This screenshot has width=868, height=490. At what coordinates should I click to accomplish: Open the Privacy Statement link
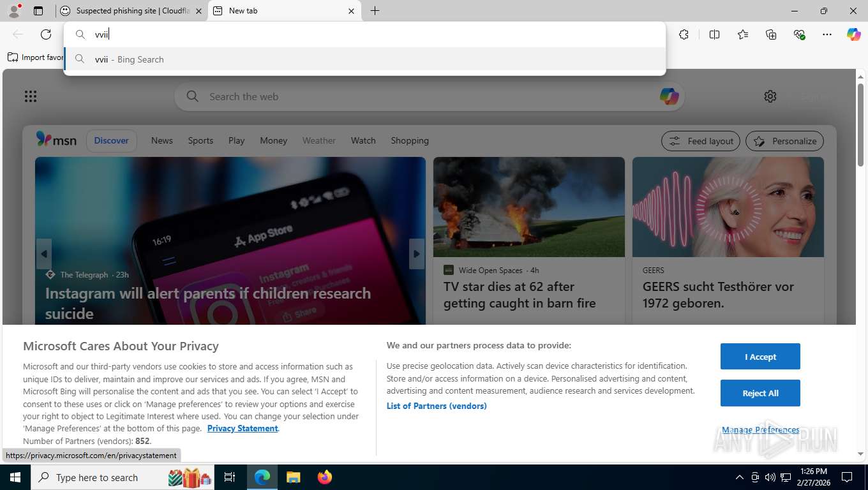point(243,428)
